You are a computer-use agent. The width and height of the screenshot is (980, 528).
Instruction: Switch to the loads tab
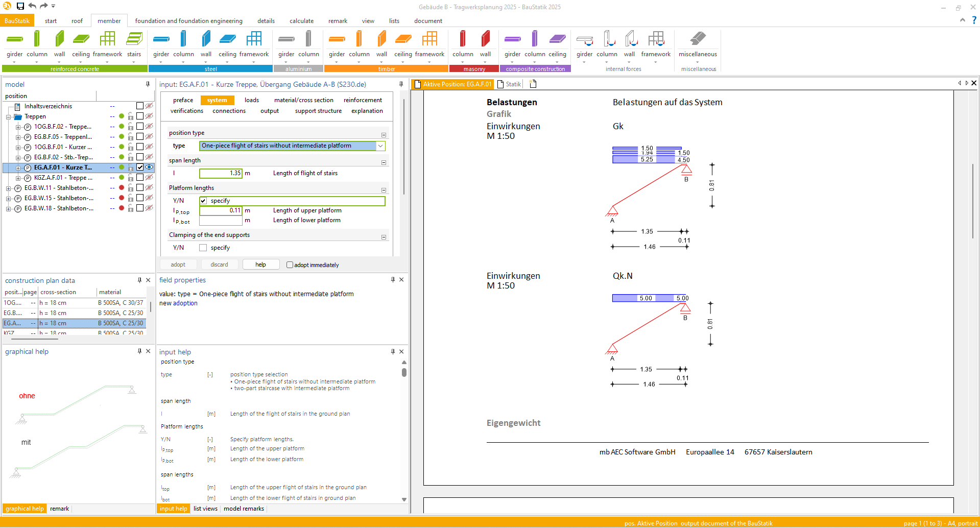[x=251, y=100]
